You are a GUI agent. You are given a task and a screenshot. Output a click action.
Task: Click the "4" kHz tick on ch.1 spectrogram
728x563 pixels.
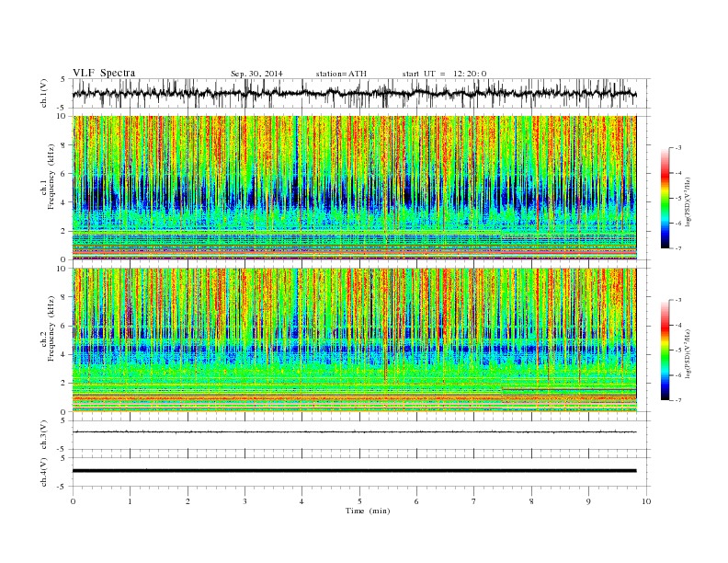point(64,202)
